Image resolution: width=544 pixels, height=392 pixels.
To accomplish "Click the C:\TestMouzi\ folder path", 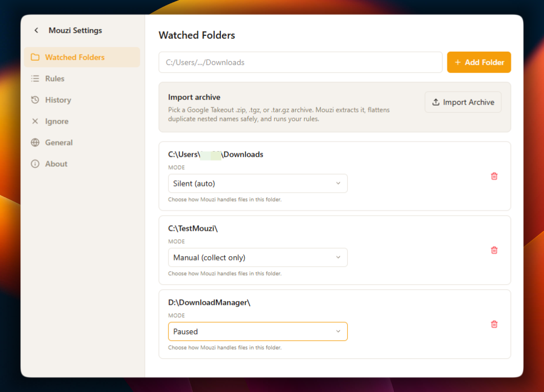I will tap(193, 229).
